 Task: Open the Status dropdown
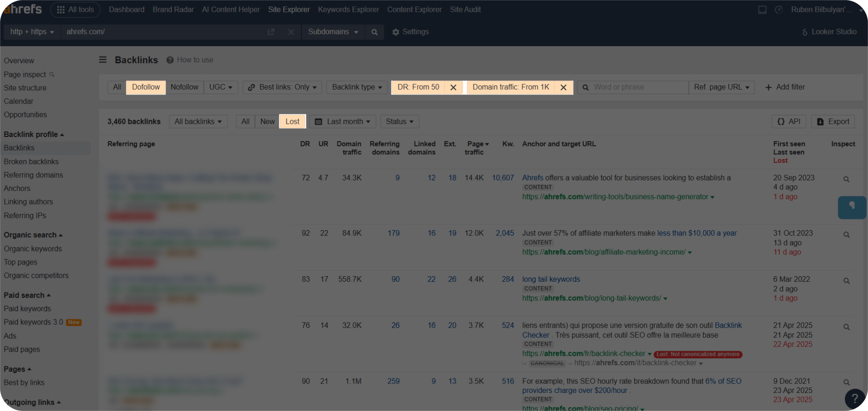400,122
